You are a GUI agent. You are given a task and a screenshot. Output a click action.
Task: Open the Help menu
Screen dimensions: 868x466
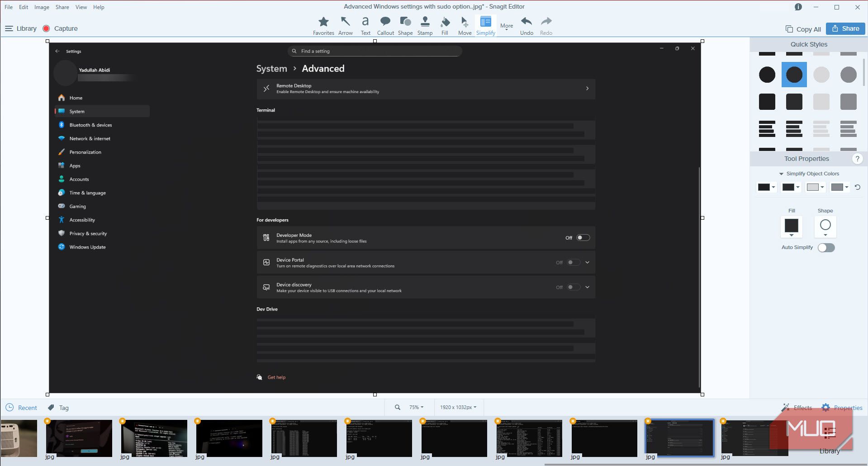tap(99, 7)
